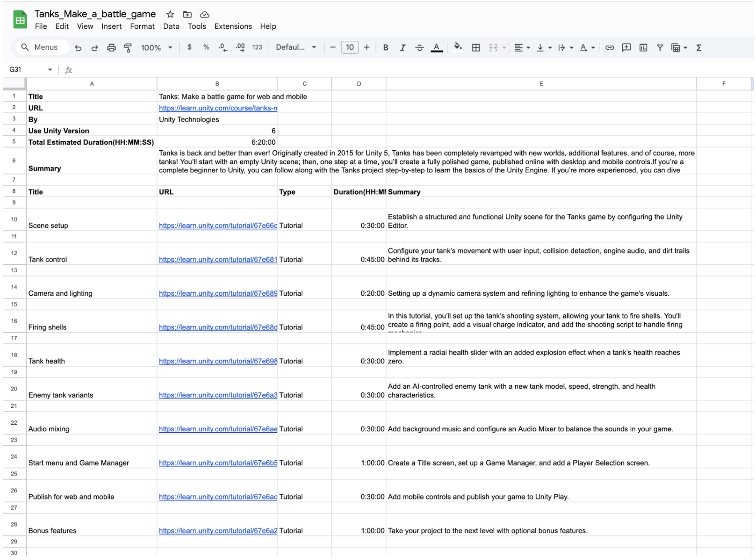
Task: Expand the name box cell dropdown
Action: tap(50, 70)
